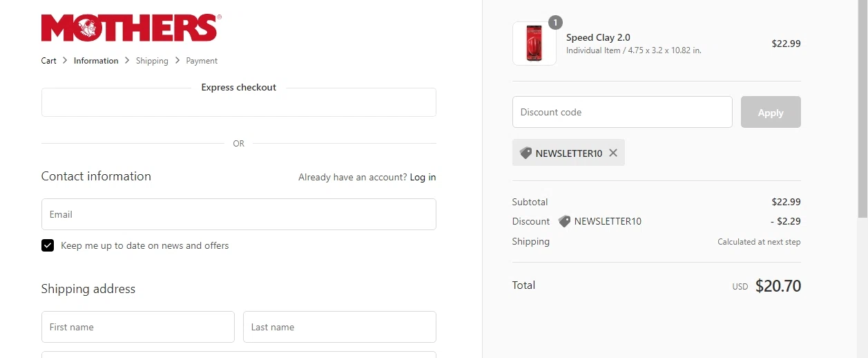Click the tag icon in NEWSLETTER10 chip

pyautogui.click(x=525, y=153)
